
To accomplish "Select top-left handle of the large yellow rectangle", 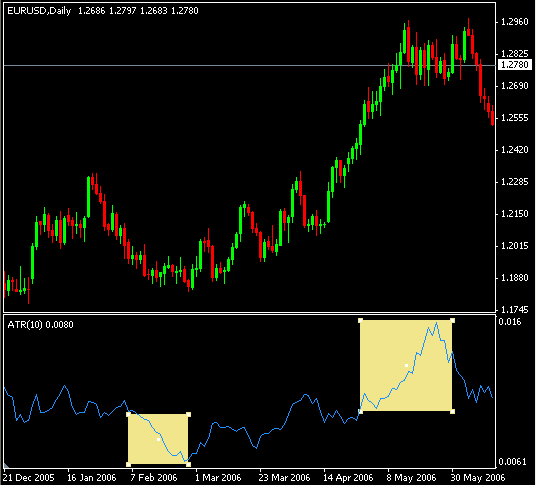I will [360, 321].
